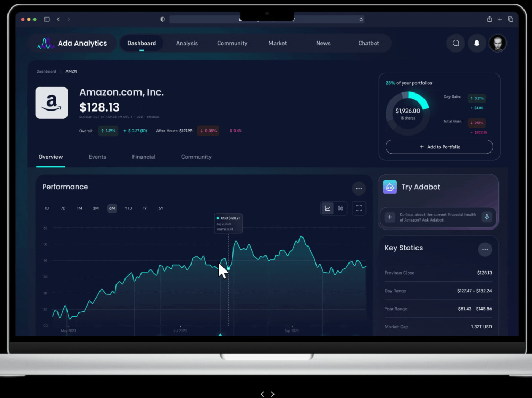This screenshot has width=532, height=398.
Task: Select the 6M time range
Action: click(112, 208)
